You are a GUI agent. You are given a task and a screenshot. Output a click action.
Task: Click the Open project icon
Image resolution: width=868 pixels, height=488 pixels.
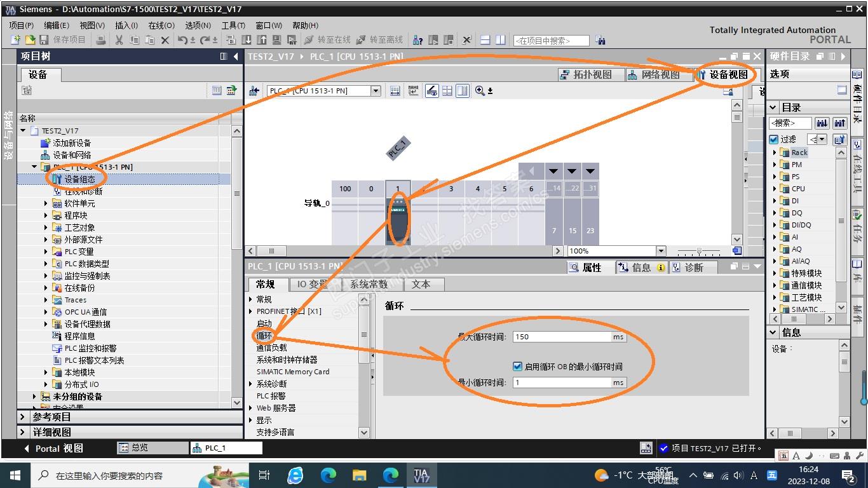point(29,40)
